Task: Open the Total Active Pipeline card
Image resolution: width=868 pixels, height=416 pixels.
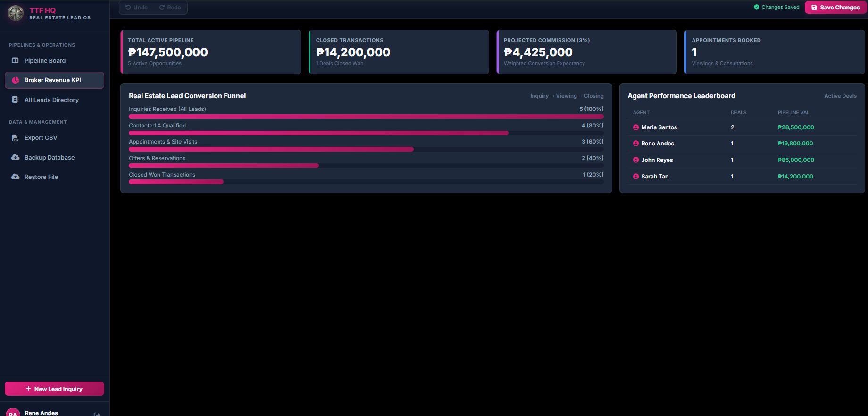Action: [x=211, y=52]
